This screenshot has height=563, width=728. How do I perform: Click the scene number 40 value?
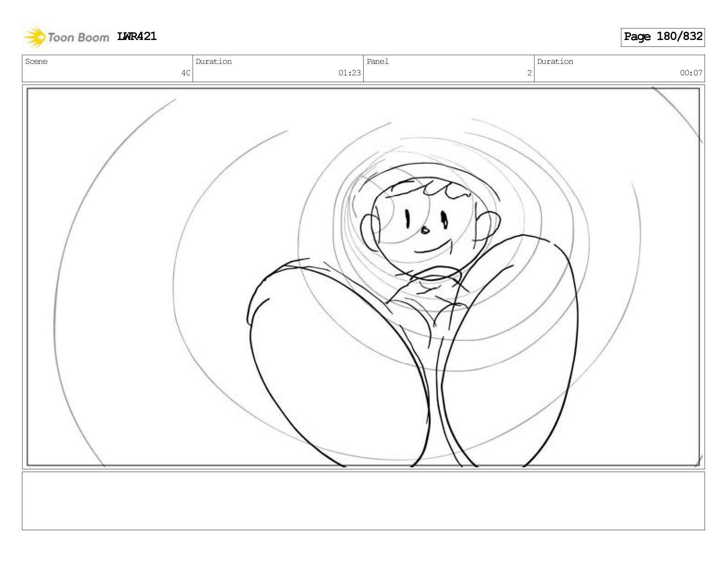pos(186,73)
